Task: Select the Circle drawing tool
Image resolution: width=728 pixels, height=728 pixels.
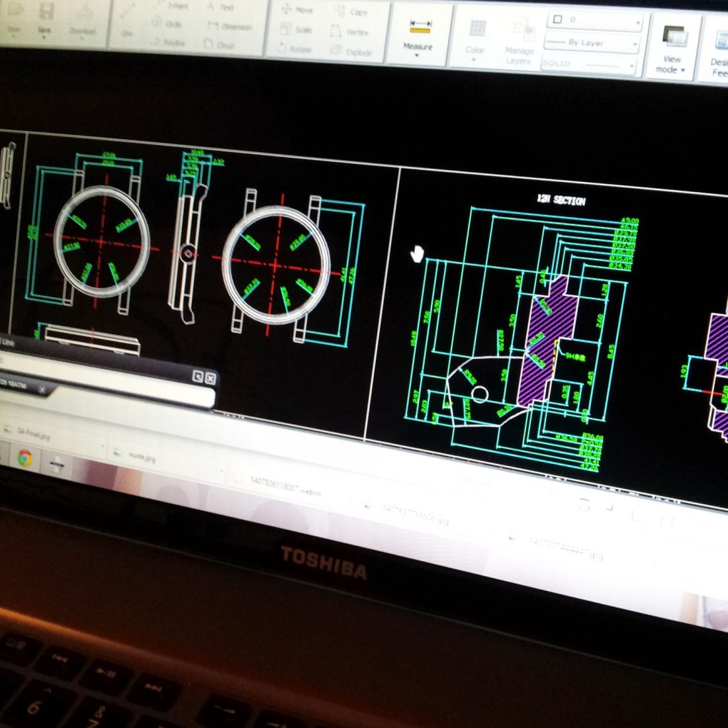Action: click(167, 23)
